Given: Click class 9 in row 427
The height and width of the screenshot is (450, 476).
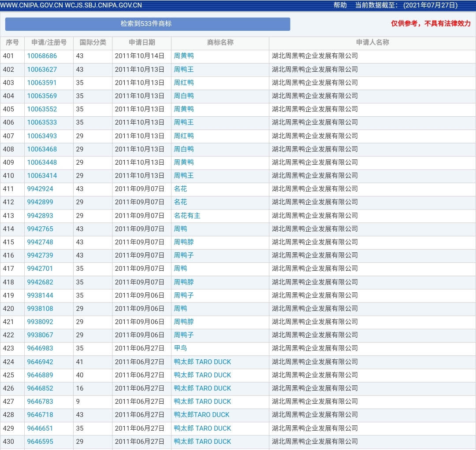Looking at the screenshot, I should 78,402.
